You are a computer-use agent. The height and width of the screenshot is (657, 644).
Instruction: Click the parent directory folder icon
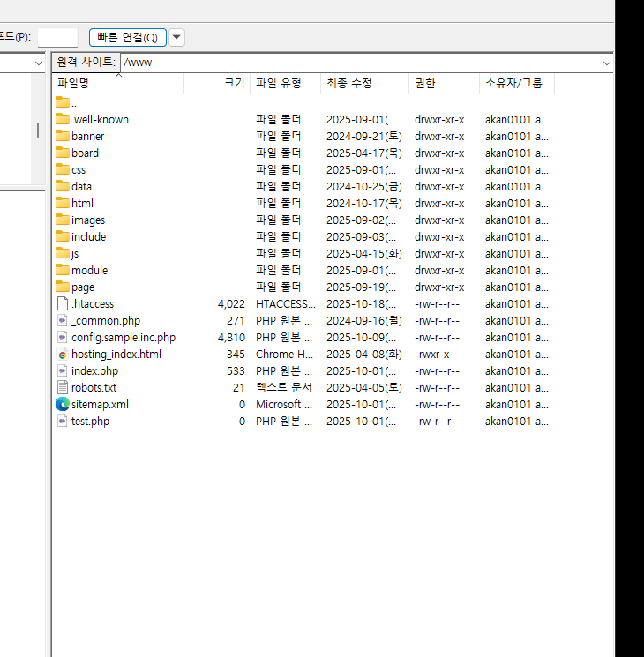(x=62, y=102)
